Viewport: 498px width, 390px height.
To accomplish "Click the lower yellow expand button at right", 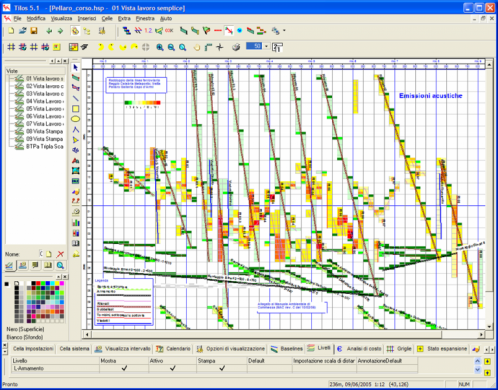I will tap(487, 373).
